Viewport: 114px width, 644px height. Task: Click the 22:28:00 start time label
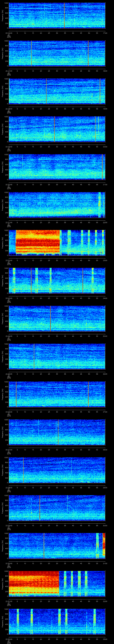[x=9, y=487]
